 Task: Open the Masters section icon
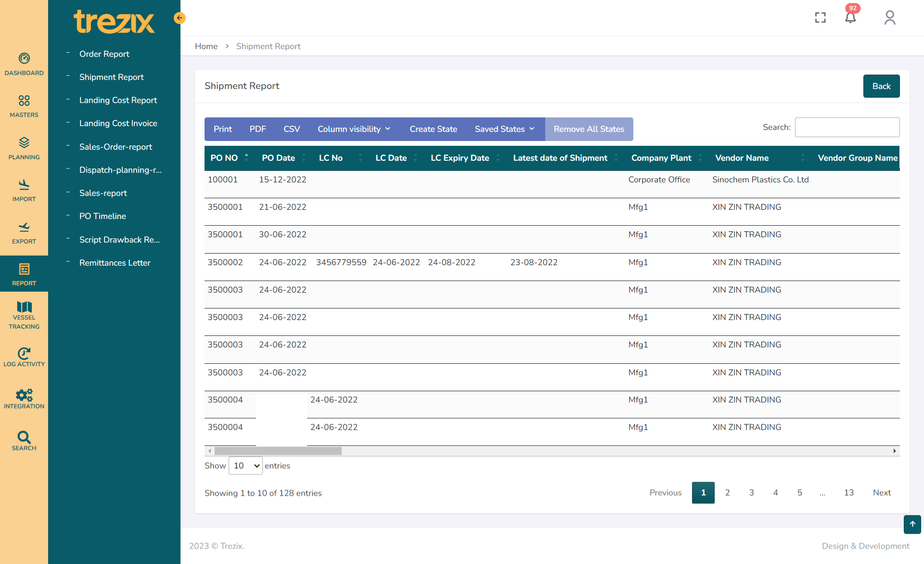(24, 101)
